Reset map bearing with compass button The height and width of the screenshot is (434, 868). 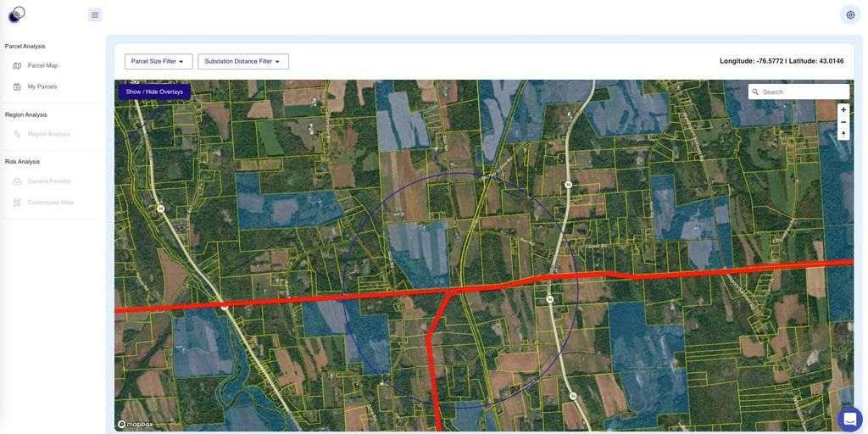[843, 134]
